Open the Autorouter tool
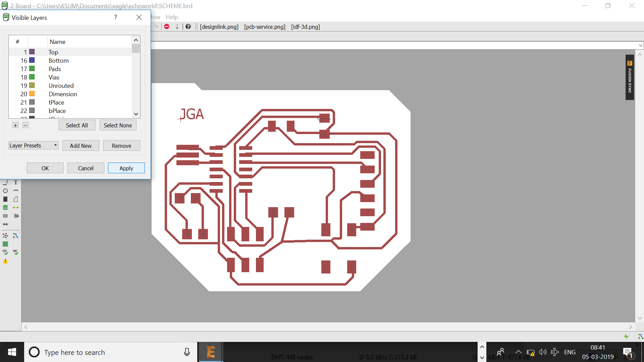 (x=15, y=236)
